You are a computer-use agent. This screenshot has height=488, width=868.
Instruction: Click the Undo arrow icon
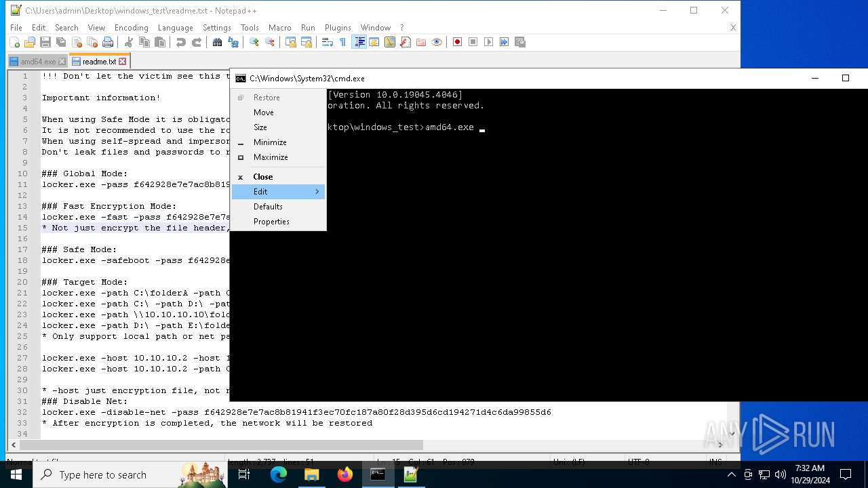[x=180, y=42]
